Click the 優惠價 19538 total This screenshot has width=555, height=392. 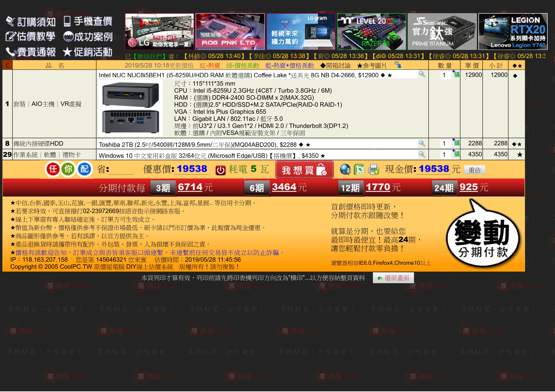[192, 169]
